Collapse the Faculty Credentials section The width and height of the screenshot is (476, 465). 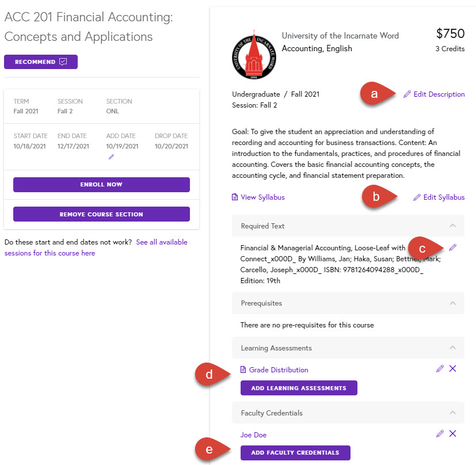coord(452,413)
